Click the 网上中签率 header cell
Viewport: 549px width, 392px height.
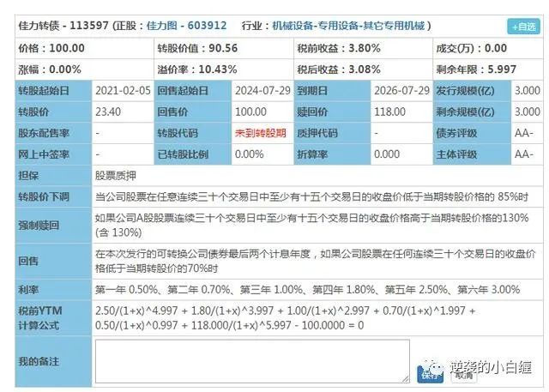53,154
